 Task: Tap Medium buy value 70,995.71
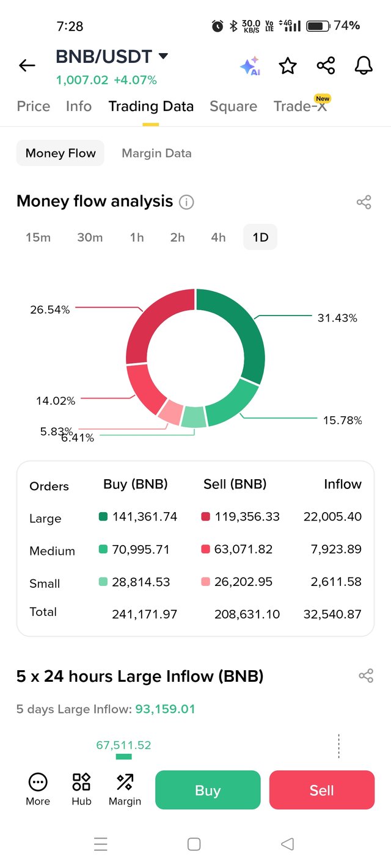(x=141, y=549)
